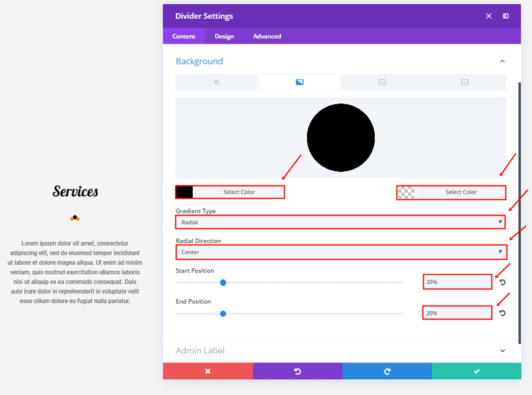Click the End Position percentage field
Viewport: 532px width, 395px height.
(456, 313)
